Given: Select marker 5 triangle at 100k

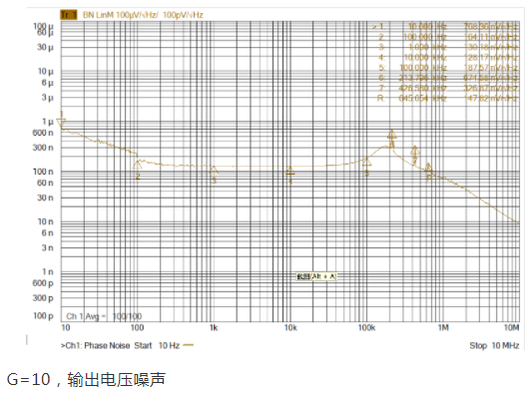Looking at the screenshot, I should point(366,162).
